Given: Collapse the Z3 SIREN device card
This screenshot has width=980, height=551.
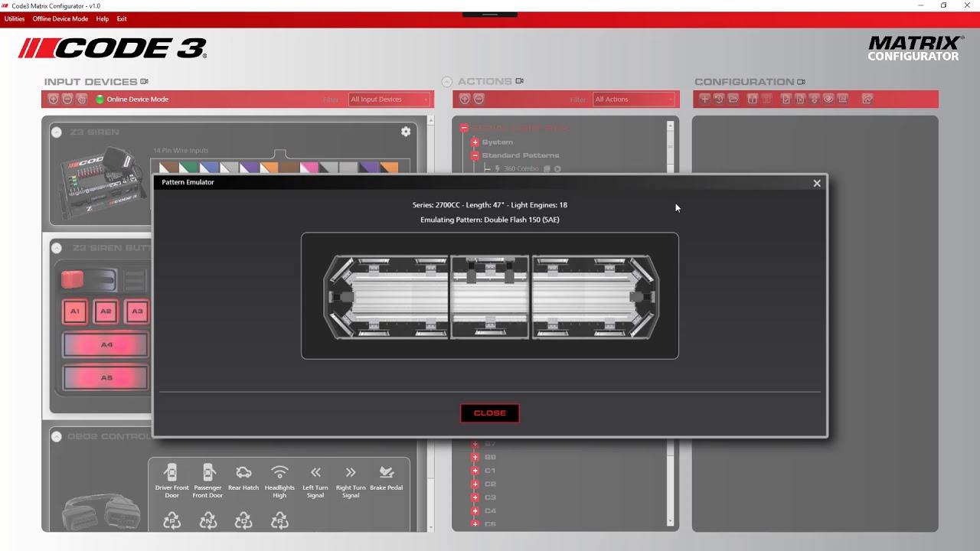Looking at the screenshot, I should pyautogui.click(x=57, y=132).
